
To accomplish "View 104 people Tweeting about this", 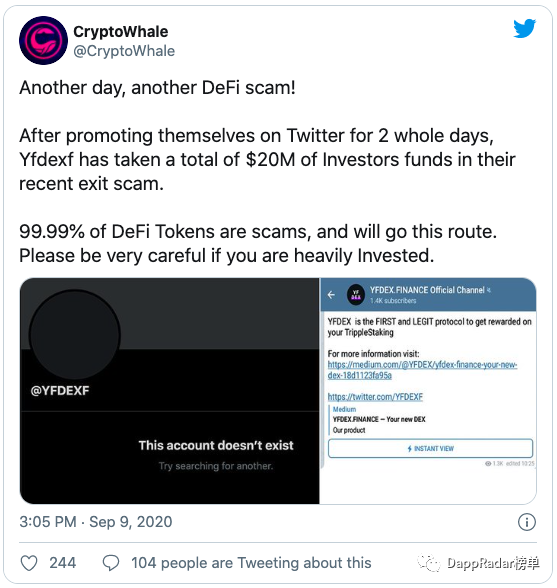I will [251, 563].
